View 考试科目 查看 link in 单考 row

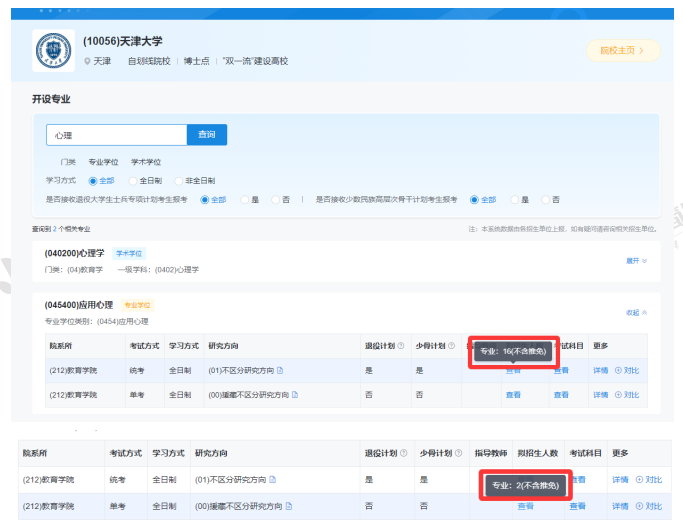pyautogui.click(x=561, y=395)
